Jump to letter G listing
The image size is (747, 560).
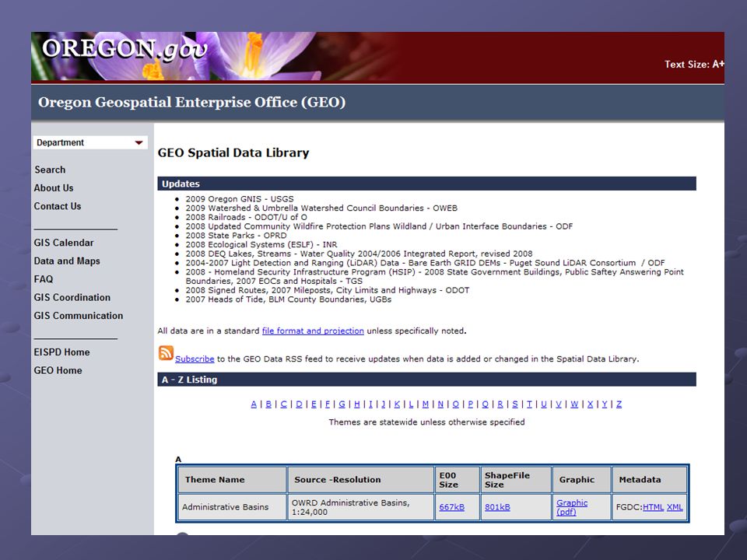pyautogui.click(x=342, y=404)
